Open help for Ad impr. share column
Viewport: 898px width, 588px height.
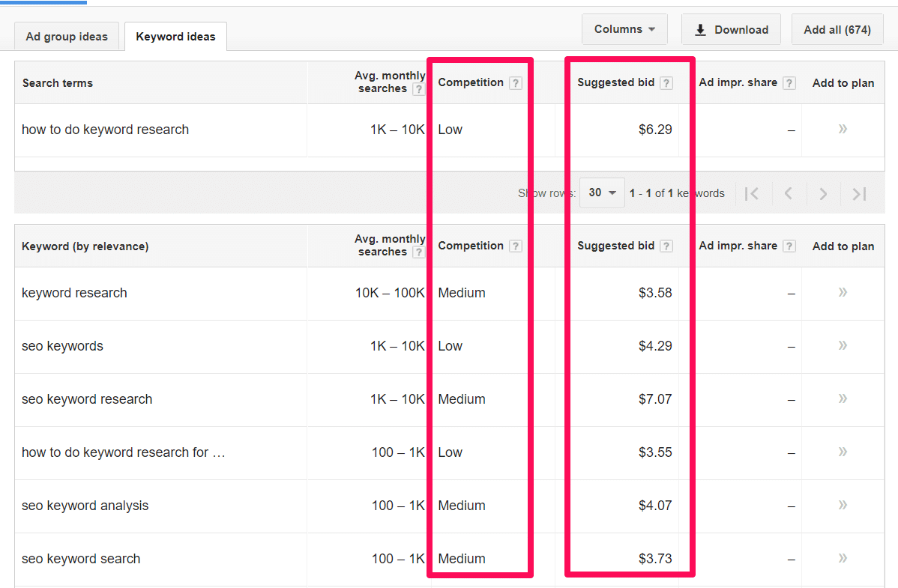pos(789,82)
